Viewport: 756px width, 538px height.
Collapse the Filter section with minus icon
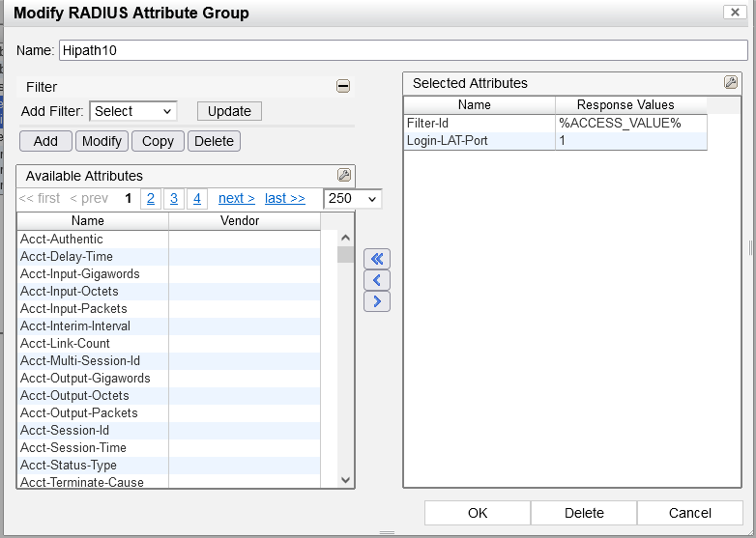343,87
